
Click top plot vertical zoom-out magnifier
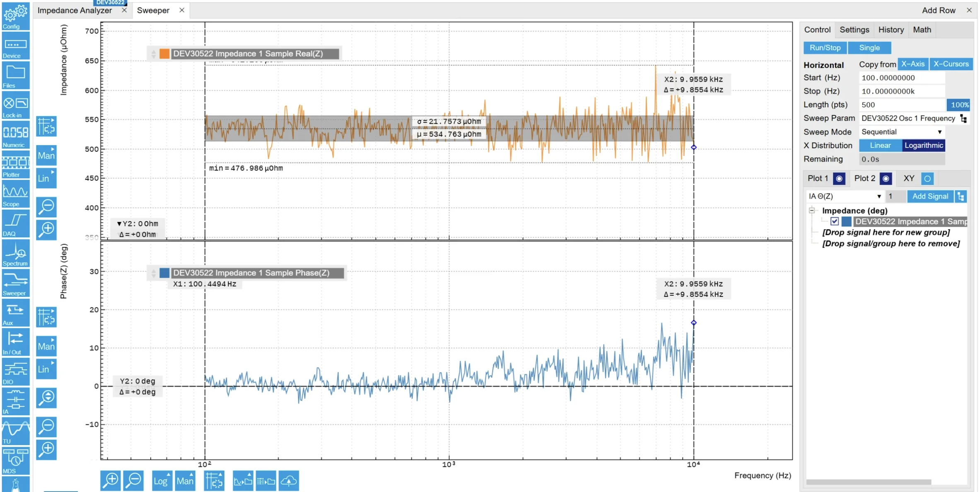[46, 206]
